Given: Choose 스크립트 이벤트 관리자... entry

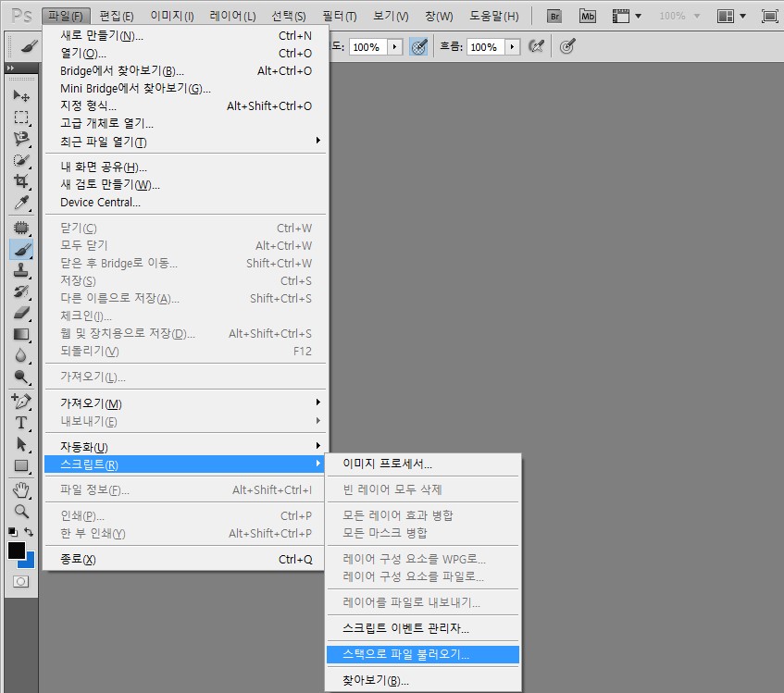Looking at the screenshot, I should pos(423,628).
